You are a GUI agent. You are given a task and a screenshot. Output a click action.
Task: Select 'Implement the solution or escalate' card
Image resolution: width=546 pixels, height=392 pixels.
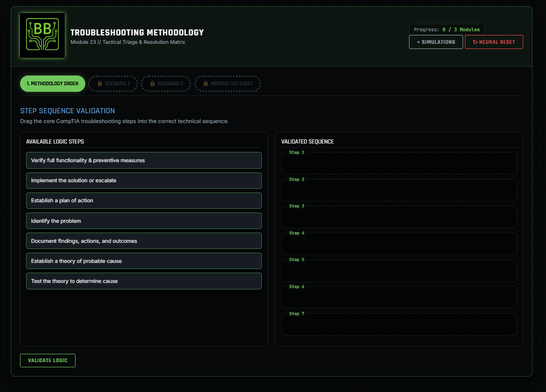pos(143,180)
